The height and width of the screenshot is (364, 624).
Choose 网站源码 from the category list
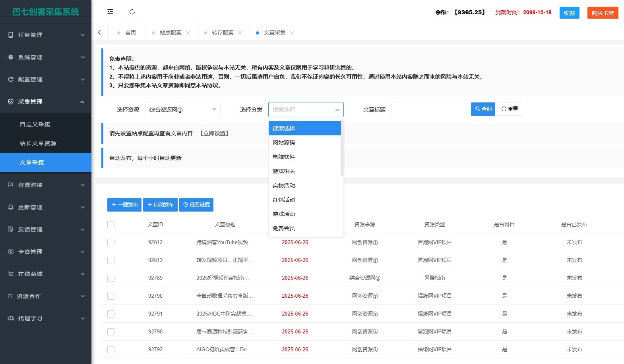[x=284, y=143]
